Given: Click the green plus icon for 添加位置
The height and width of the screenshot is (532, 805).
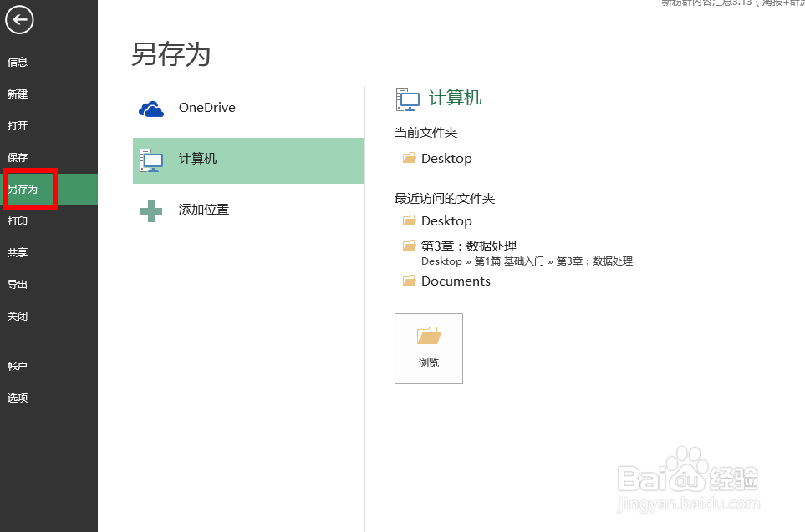Looking at the screenshot, I should (151, 210).
